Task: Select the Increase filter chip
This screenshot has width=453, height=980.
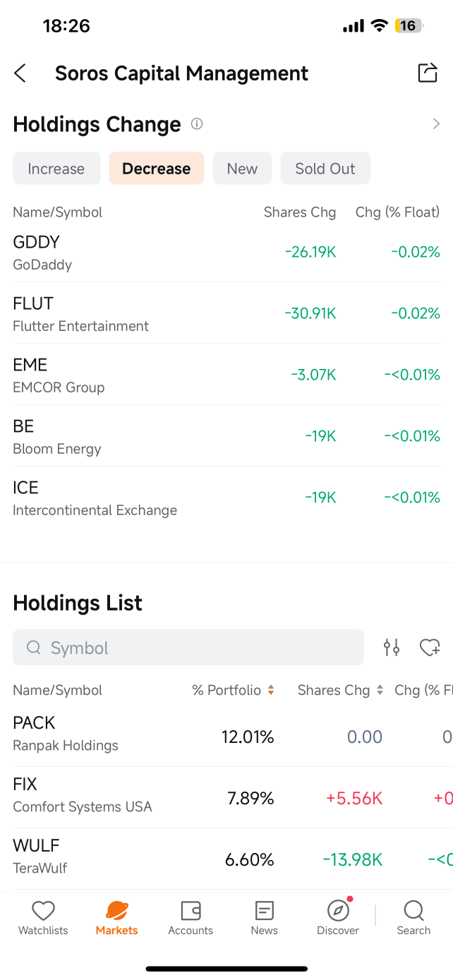Action: click(56, 169)
